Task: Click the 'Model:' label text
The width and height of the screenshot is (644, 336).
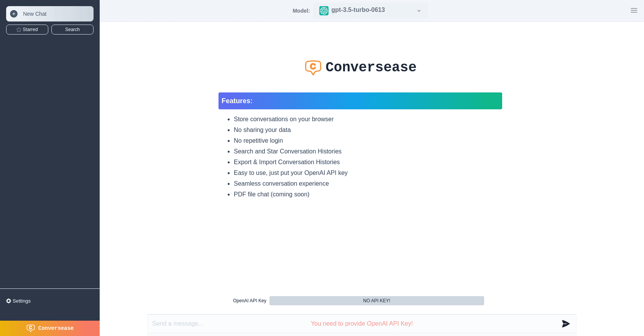Action: pyautogui.click(x=301, y=11)
